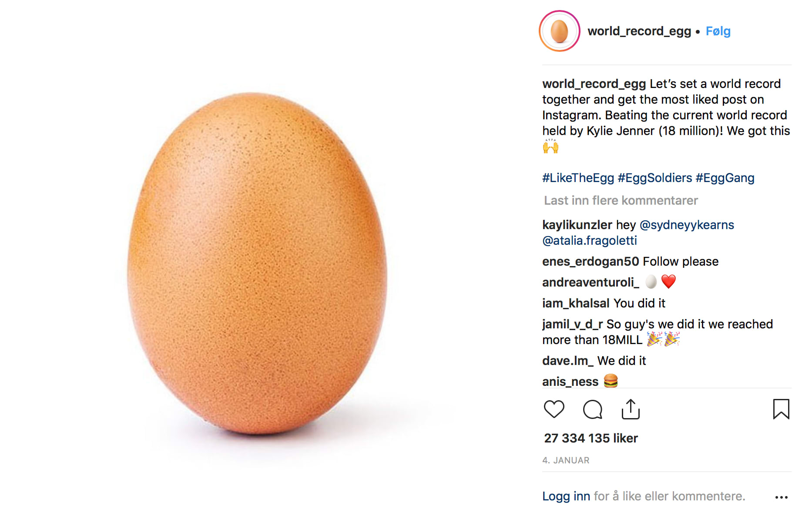Open the #EggGang hashtag

pyautogui.click(x=725, y=178)
